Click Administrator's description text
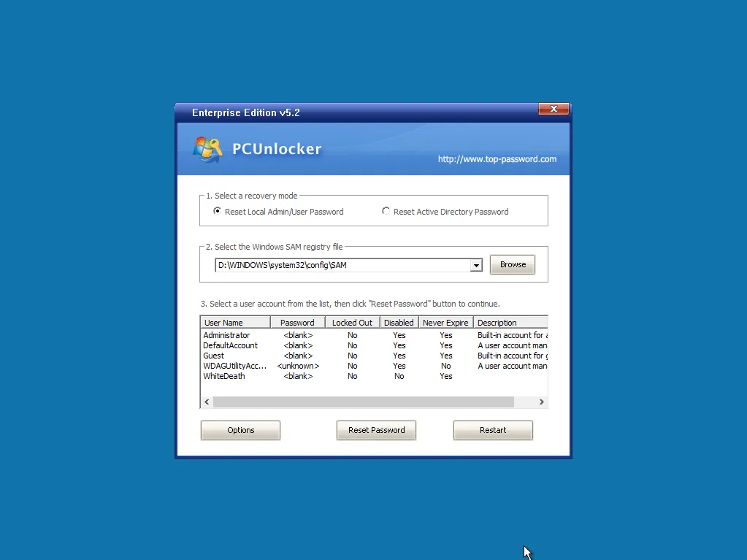The height and width of the screenshot is (560, 747). (x=513, y=335)
